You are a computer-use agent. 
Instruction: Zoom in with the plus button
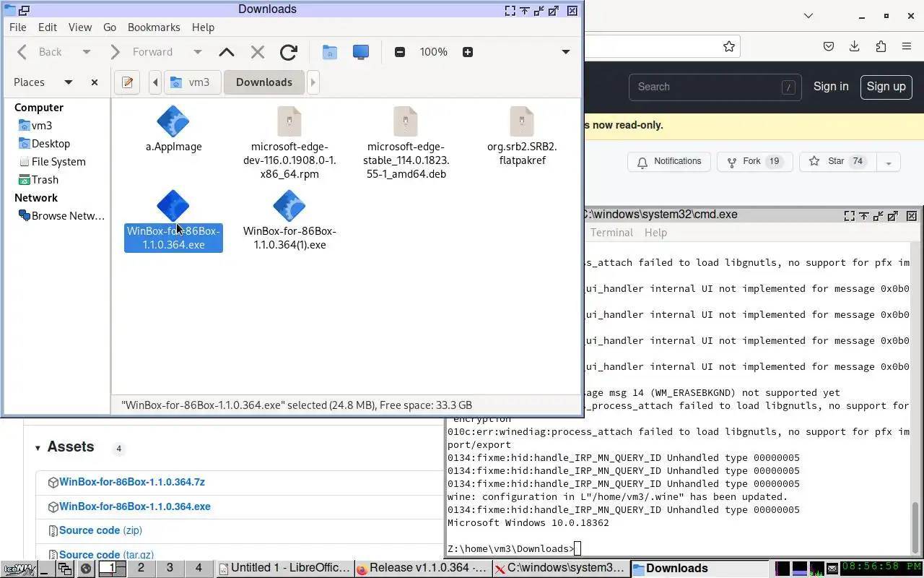pyautogui.click(x=467, y=52)
